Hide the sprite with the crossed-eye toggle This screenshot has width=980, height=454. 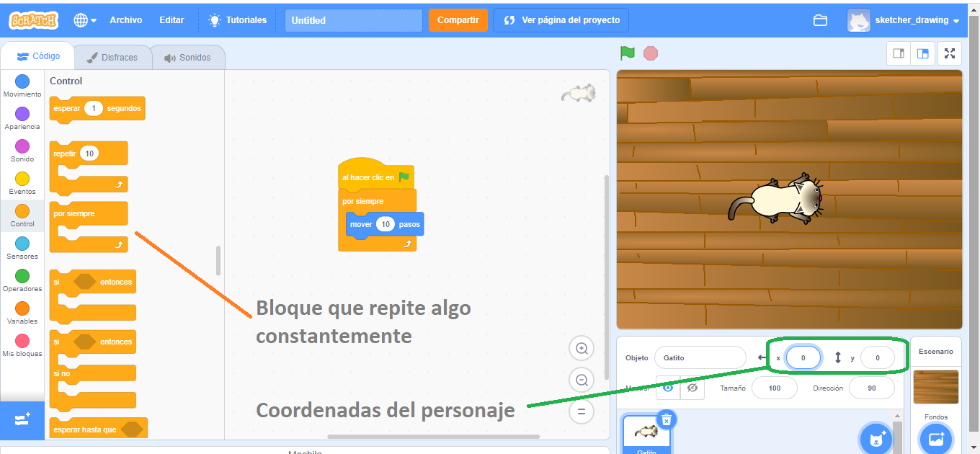click(692, 388)
